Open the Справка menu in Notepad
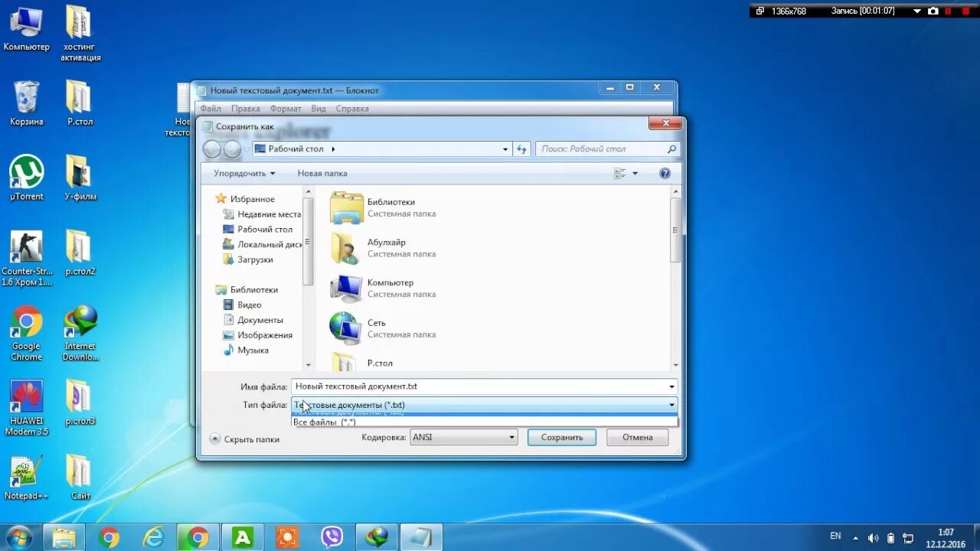The width and height of the screenshot is (980, 551). (x=352, y=109)
